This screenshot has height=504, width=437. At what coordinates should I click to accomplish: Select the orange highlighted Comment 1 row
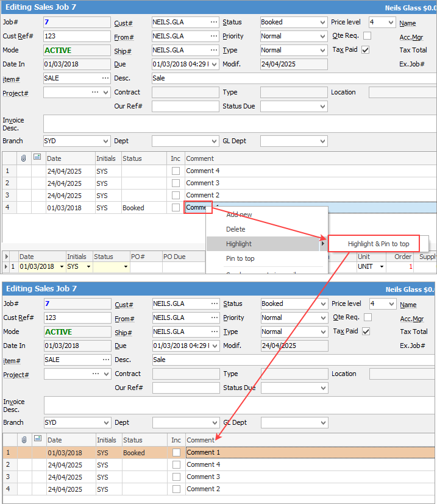coord(244,453)
